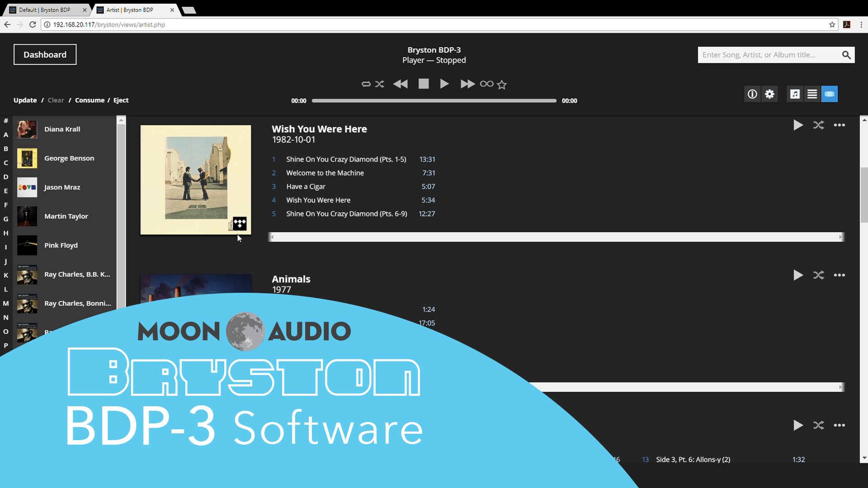Click the Wish You Were Here album cover
The height and width of the screenshot is (488, 868).
pyautogui.click(x=196, y=180)
